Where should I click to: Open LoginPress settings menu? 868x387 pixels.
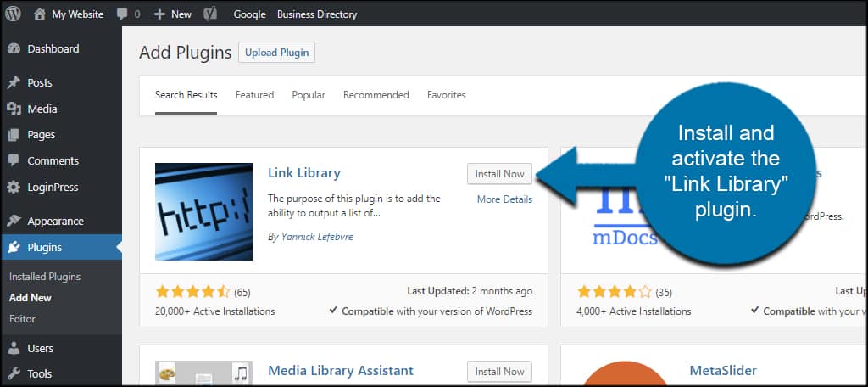[53, 188]
